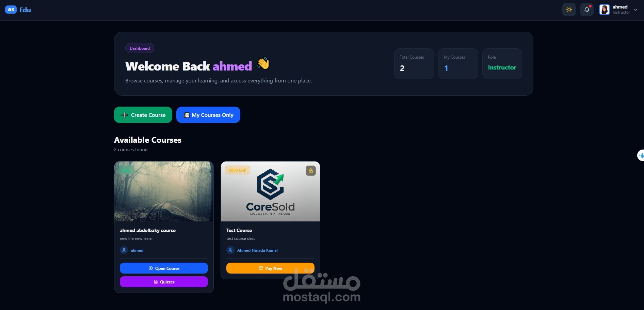Viewport: 644px width, 310px height.
Task: Open Ahmed Hmada Kamal instructor link
Action: [257, 250]
